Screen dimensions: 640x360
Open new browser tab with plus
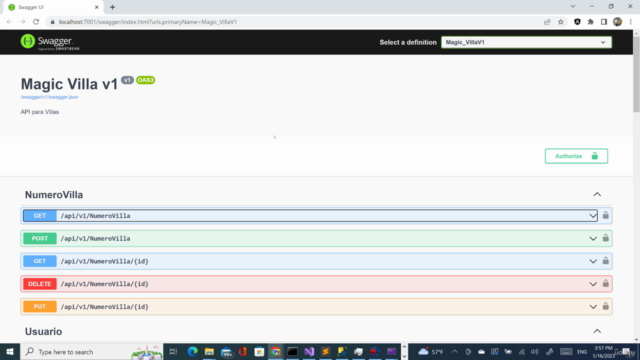112,7
